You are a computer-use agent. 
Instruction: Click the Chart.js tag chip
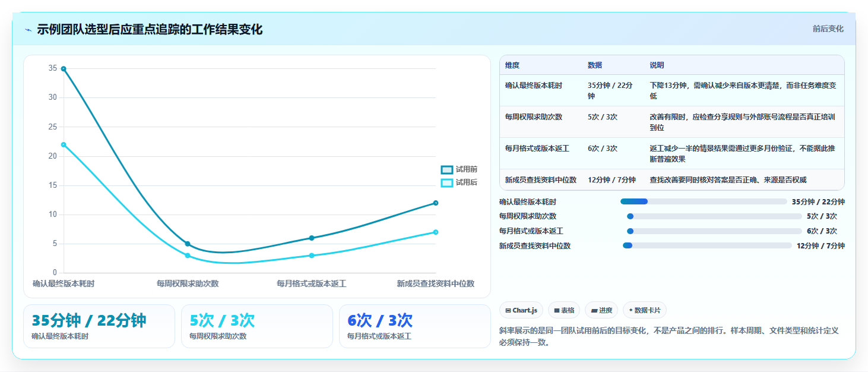coord(521,310)
